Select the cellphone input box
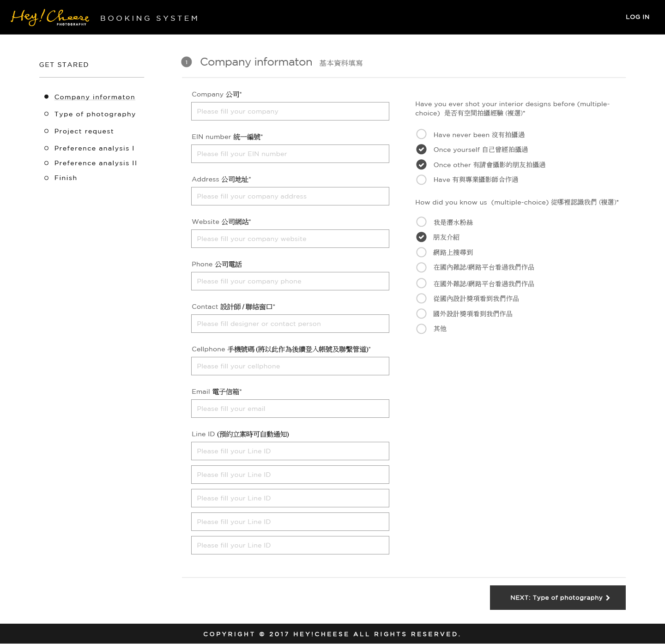Screen dimensions: 665x644 pyautogui.click(x=290, y=366)
